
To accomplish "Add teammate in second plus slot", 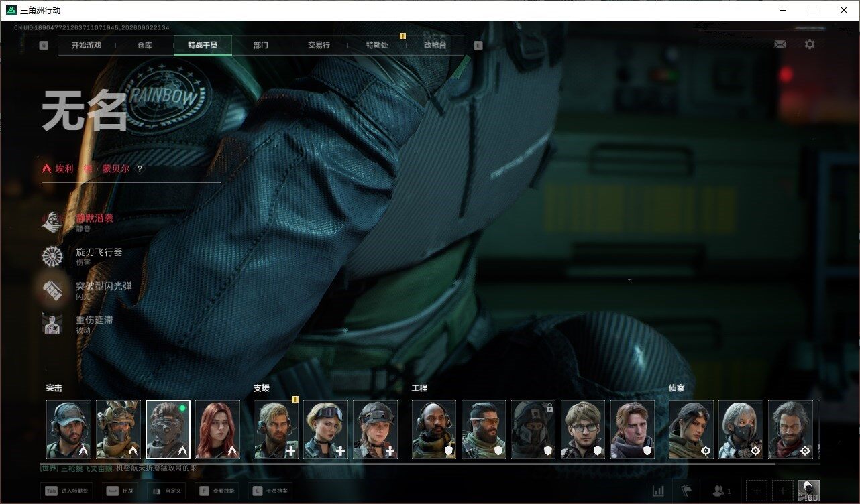I will (x=782, y=491).
